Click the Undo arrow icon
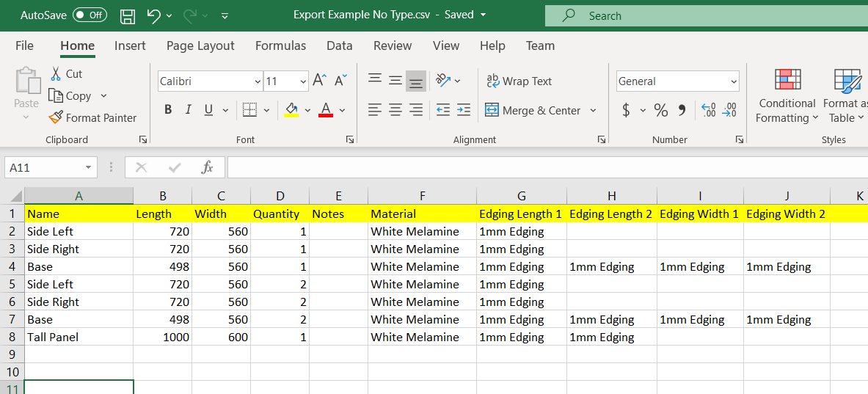Viewport: 868px width, 394px height. click(x=153, y=15)
